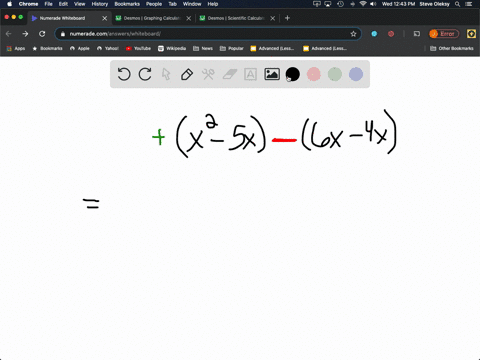Switch to the red ink color
The height and width of the screenshot is (360, 480).
click(x=314, y=74)
